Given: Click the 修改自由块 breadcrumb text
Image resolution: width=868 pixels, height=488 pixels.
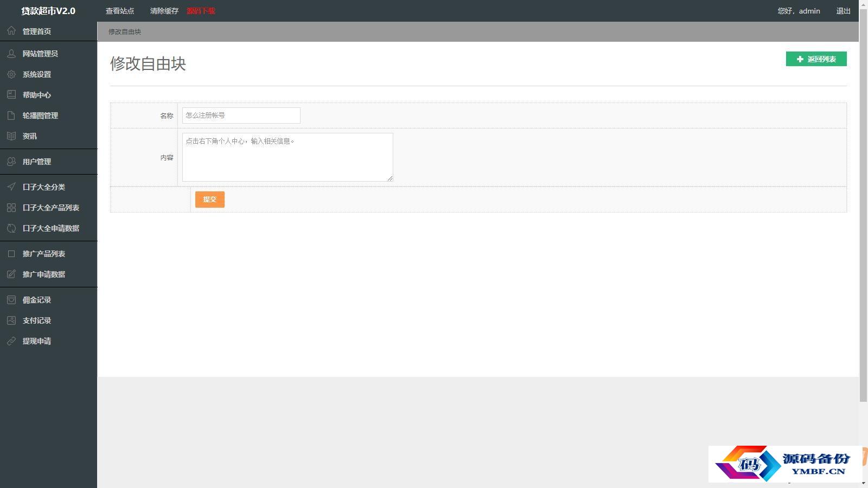Looking at the screenshot, I should (x=125, y=31).
